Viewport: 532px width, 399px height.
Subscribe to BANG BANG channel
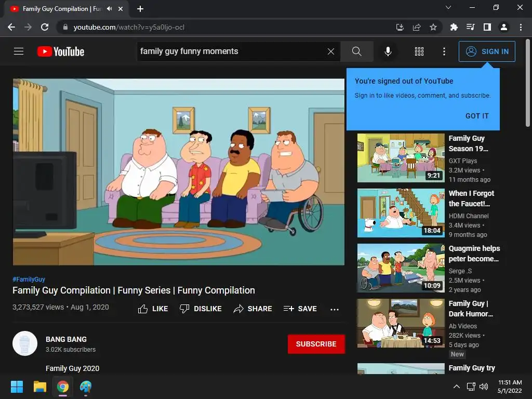point(316,344)
